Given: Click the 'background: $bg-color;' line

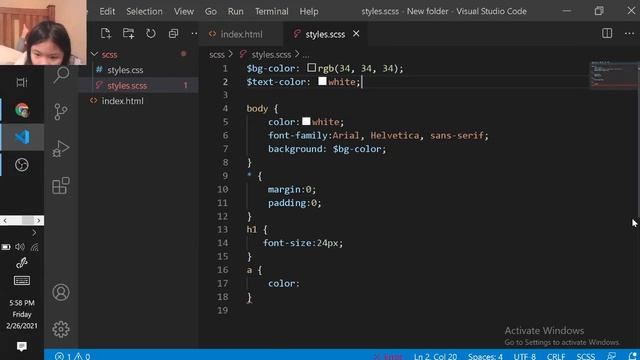Looking at the screenshot, I should coord(327,149).
